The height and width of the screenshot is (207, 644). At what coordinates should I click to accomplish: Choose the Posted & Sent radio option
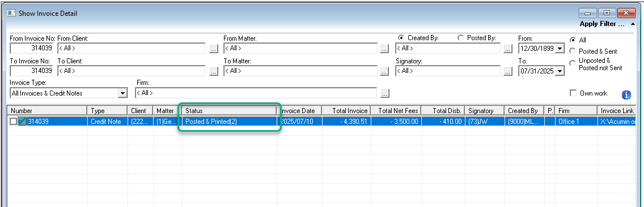(573, 51)
